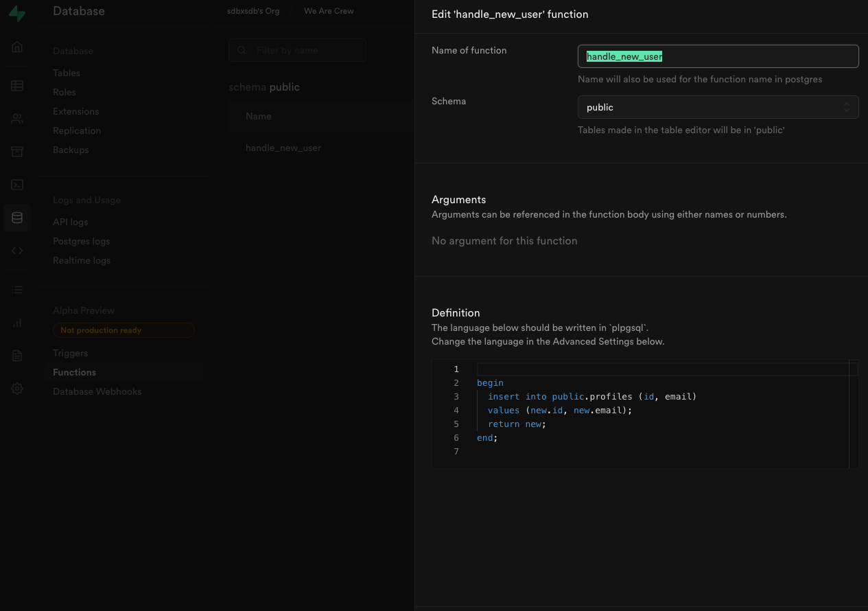Click the search magnifier icon
Screen dimensions: 868x611
pyautogui.click(x=241, y=50)
